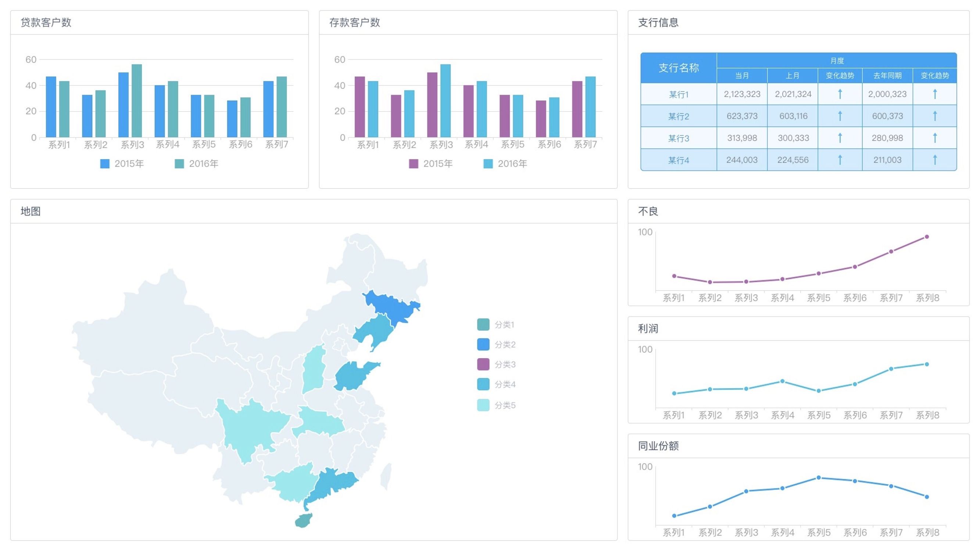Click the 某行4 branch name
Screen dimensions: 980x551
click(x=679, y=160)
